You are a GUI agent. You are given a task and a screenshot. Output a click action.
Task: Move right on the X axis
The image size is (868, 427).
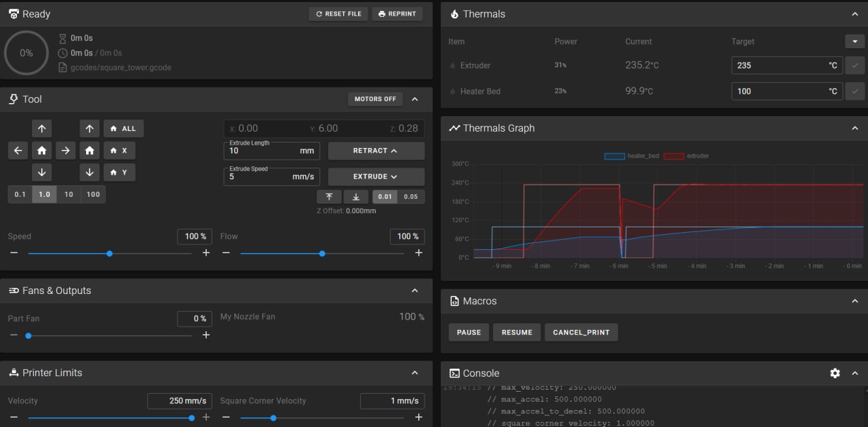click(x=65, y=151)
